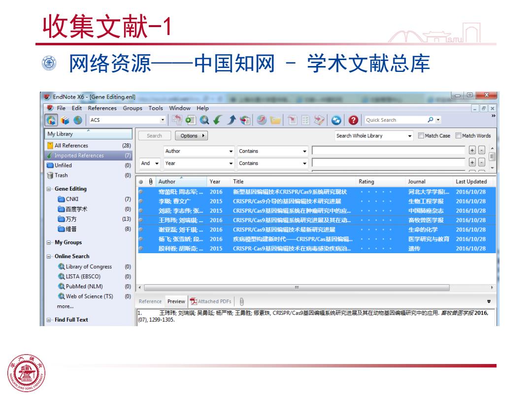The image size is (532, 399).
Task: Click the more... link under Online Search
Action: coord(65,306)
